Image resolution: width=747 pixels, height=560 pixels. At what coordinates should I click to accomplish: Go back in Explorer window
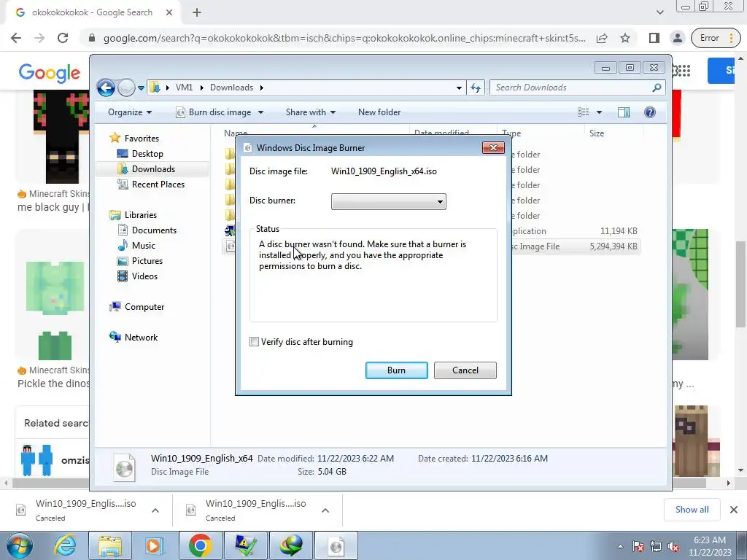(x=106, y=87)
